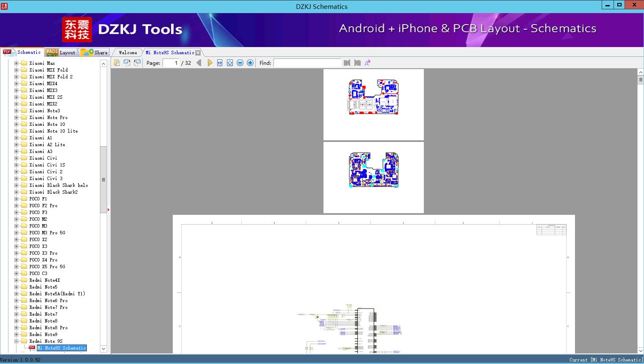Viewport: 644px width, 364px height.
Task: Select Xiaomi MIX Fold in tree
Action: (49, 70)
